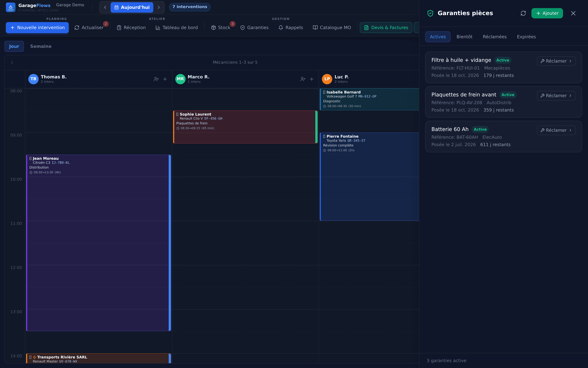
Task: Réclamer the Filtre à huile warranty
Action: pos(556,61)
